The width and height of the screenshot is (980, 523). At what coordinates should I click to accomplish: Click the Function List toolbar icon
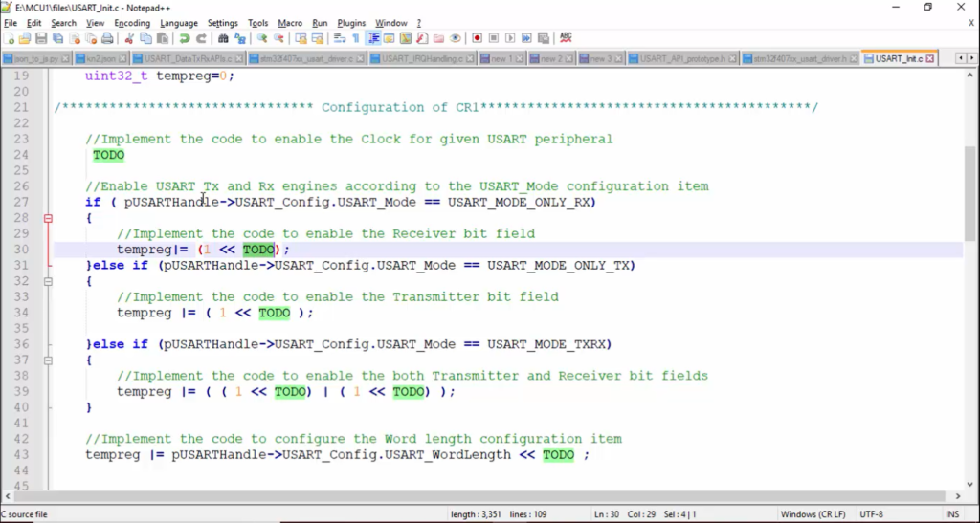point(422,38)
